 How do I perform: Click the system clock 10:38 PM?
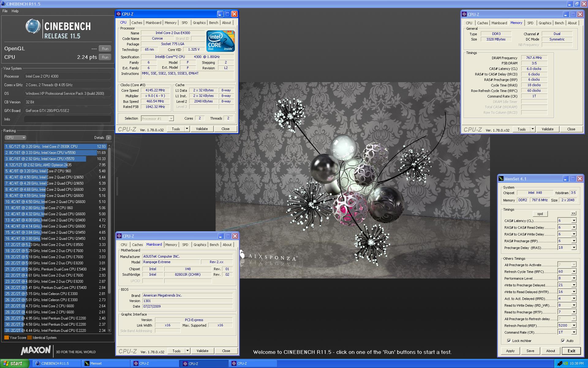[576, 364]
